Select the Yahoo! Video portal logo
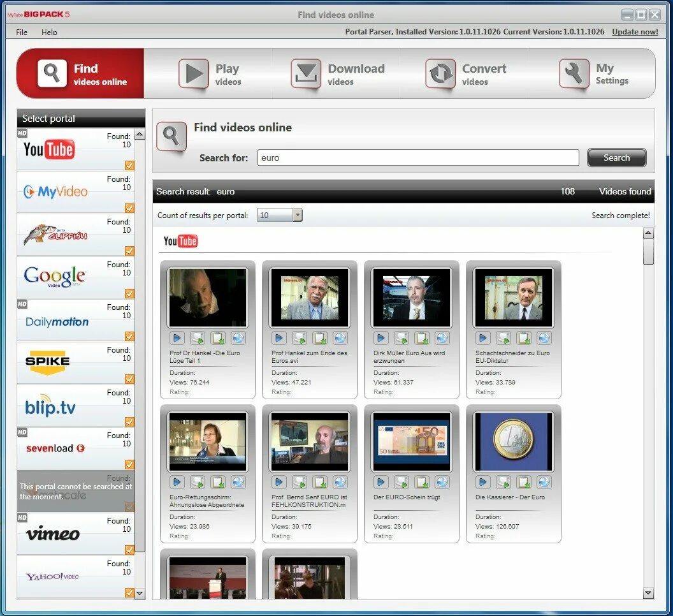 (52, 576)
